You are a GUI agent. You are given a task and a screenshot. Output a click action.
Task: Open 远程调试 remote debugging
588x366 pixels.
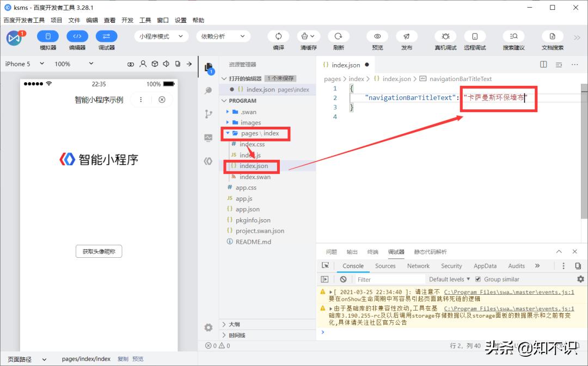(475, 36)
